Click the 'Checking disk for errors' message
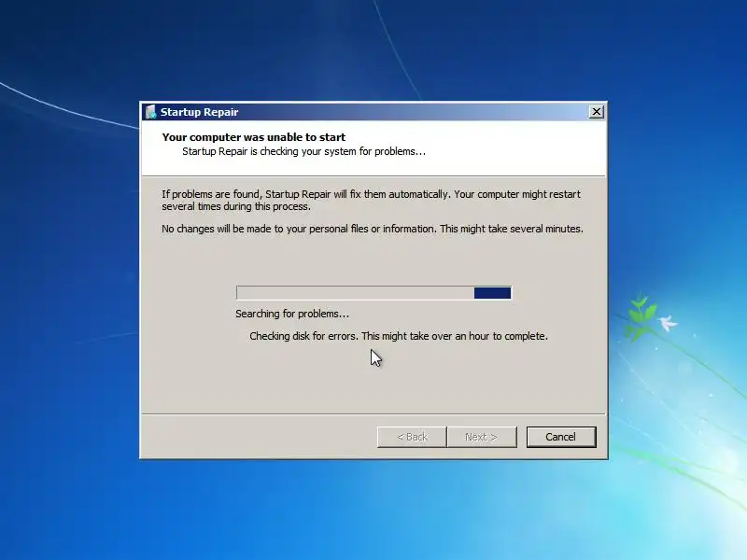This screenshot has height=560, width=747. click(x=399, y=336)
